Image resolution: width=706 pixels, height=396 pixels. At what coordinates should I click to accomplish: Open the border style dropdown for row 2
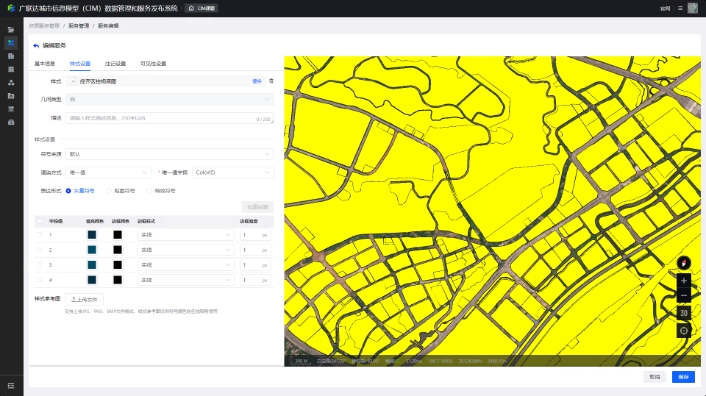[x=186, y=250]
